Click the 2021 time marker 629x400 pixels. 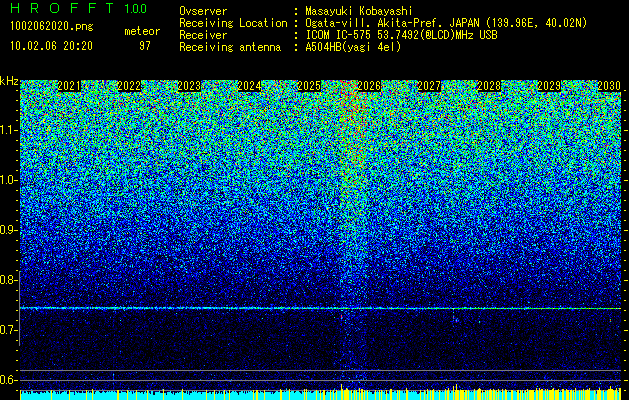[x=69, y=86]
